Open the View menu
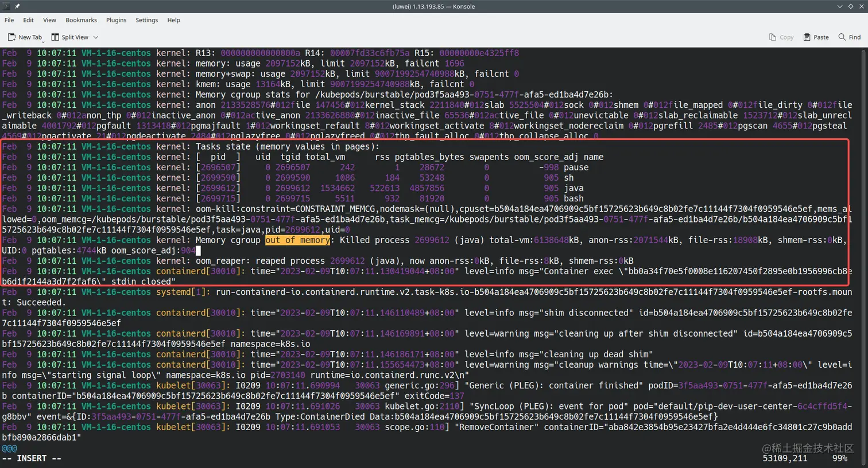This screenshot has width=868, height=468. coord(49,20)
